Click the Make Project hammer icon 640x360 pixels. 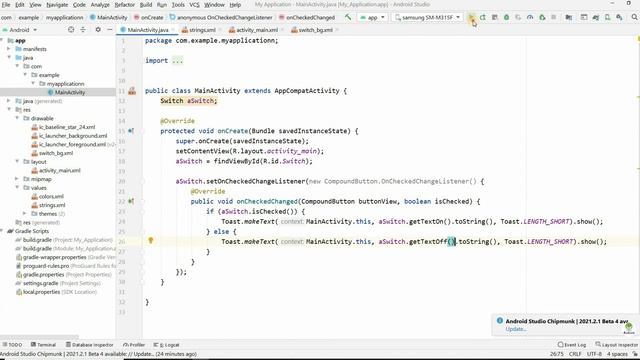(348, 17)
